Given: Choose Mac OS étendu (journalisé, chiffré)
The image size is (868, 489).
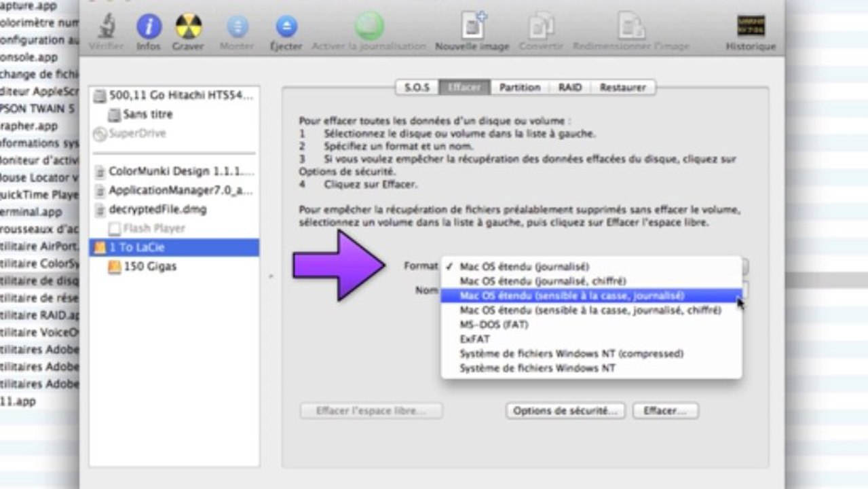Looking at the screenshot, I should coord(591,280).
